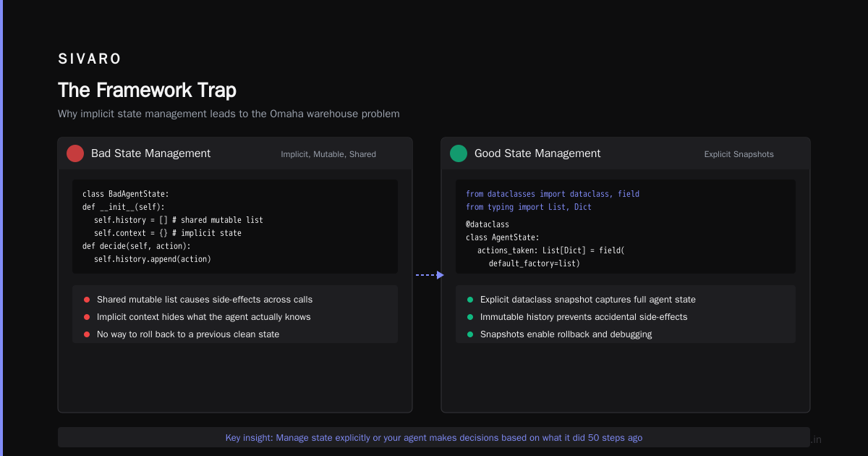Click code line 'def __init__(self):'

124,207
